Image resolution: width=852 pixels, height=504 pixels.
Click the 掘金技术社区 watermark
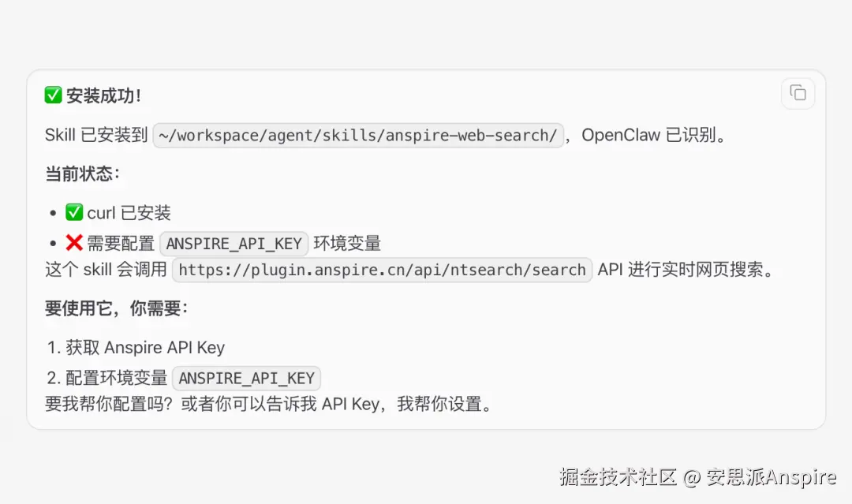(x=618, y=476)
